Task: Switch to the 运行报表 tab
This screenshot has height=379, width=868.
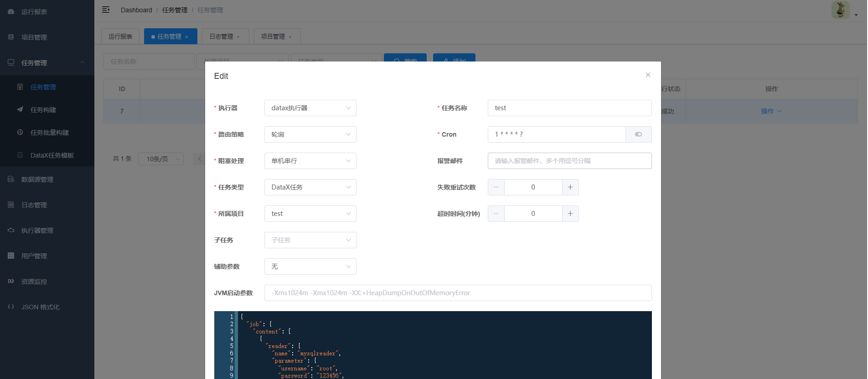Action: click(x=120, y=36)
